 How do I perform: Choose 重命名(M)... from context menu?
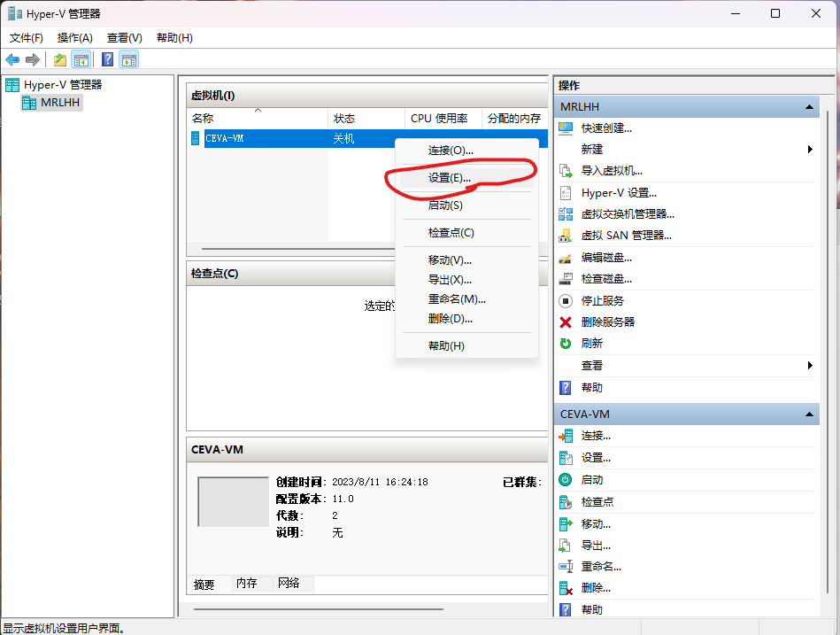(x=466, y=299)
